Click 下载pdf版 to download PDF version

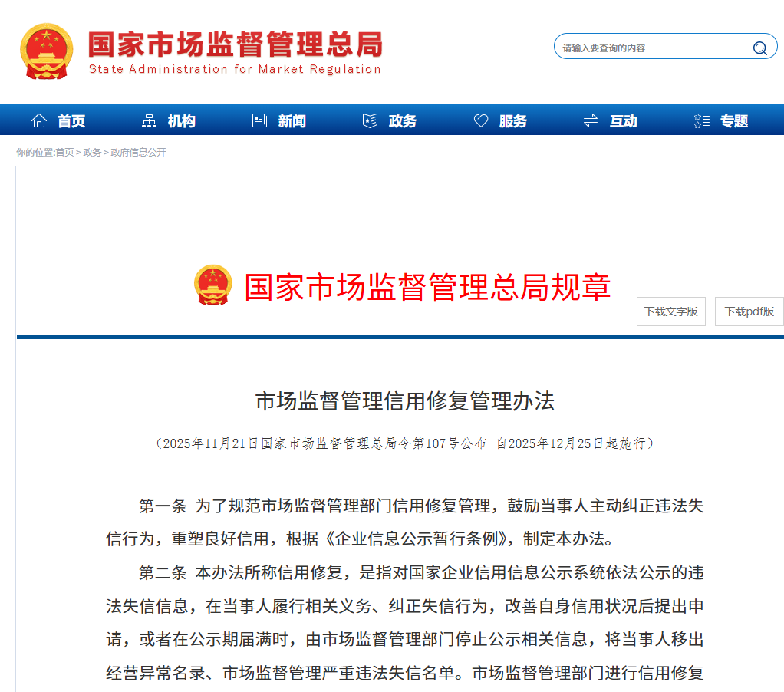748,311
